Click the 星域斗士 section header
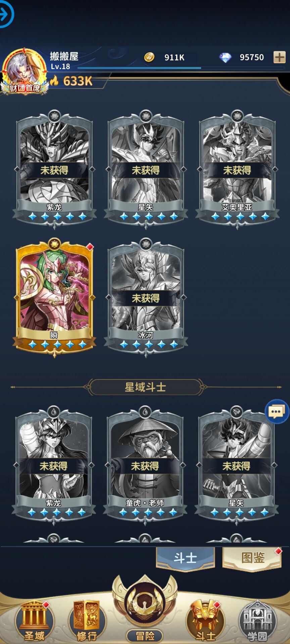This screenshot has height=644, width=290. pos(145,387)
